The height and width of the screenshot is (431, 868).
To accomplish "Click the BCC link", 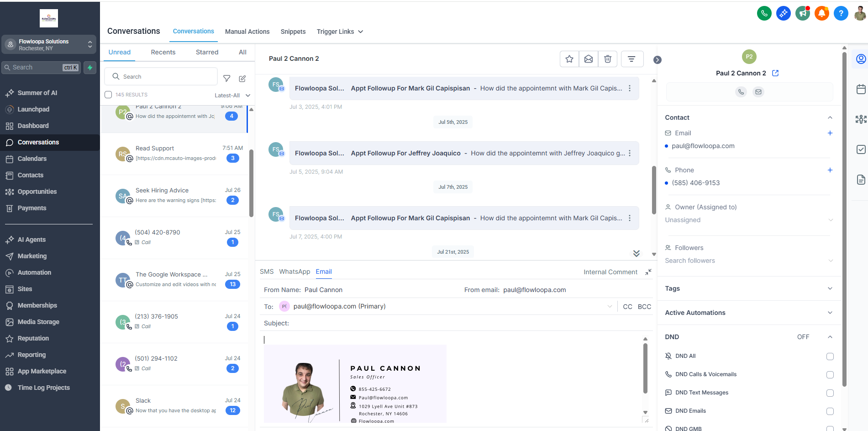I will click(644, 307).
